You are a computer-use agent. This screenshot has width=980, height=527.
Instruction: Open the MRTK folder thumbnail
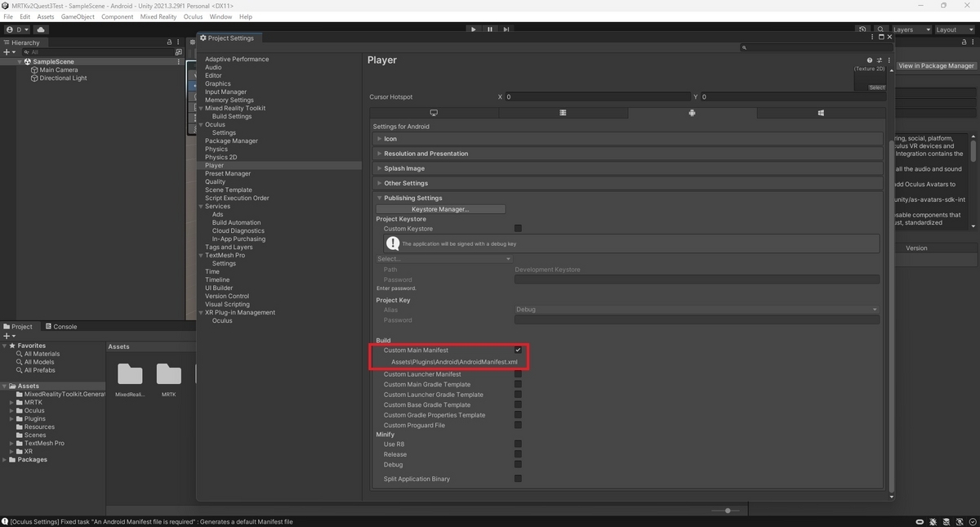168,374
